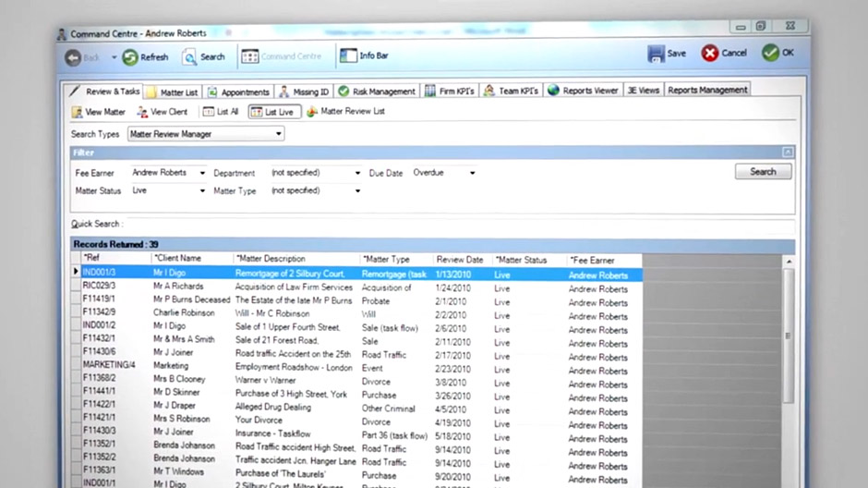Select the List Live option
This screenshot has height=488, width=868.
[274, 112]
